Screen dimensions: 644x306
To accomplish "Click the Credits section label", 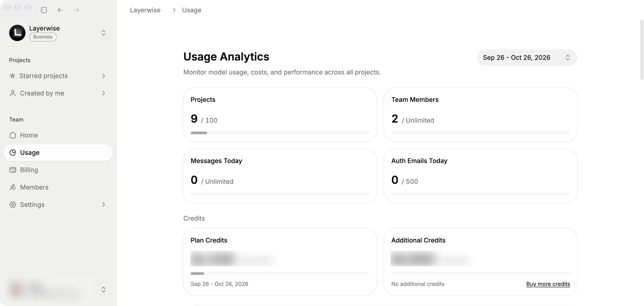I will pos(194,218).
